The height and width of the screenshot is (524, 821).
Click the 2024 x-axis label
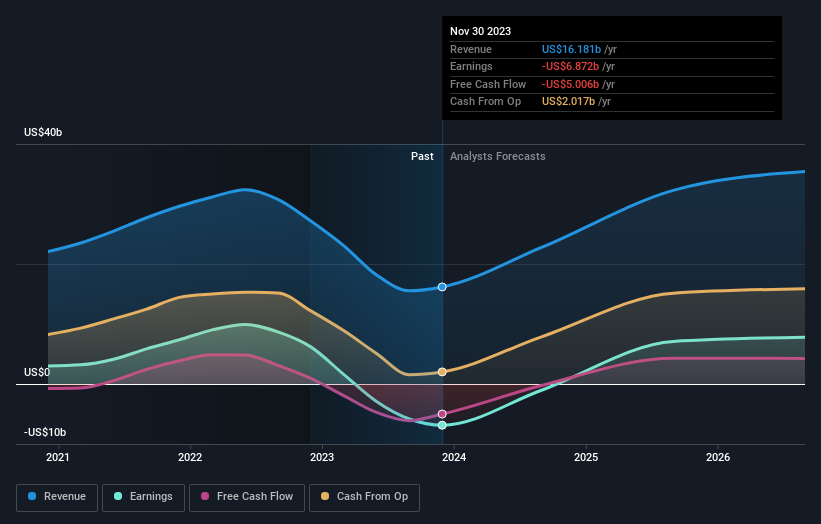coord(453,457)
